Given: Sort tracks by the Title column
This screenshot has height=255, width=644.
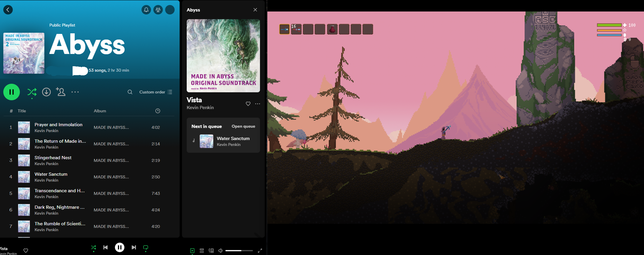Looking at the screenshot, I should pos(22,111).
